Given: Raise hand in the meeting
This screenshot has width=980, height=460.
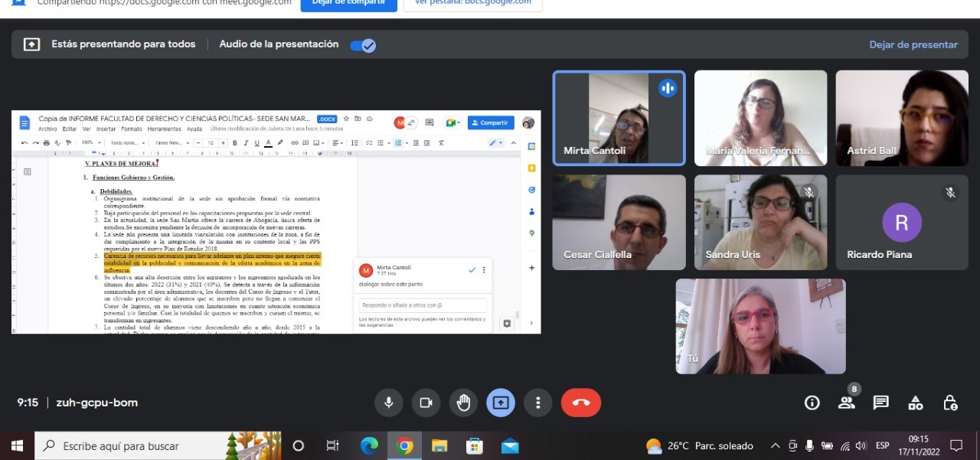Looking at the screenshot, I should tap(463, 403).
